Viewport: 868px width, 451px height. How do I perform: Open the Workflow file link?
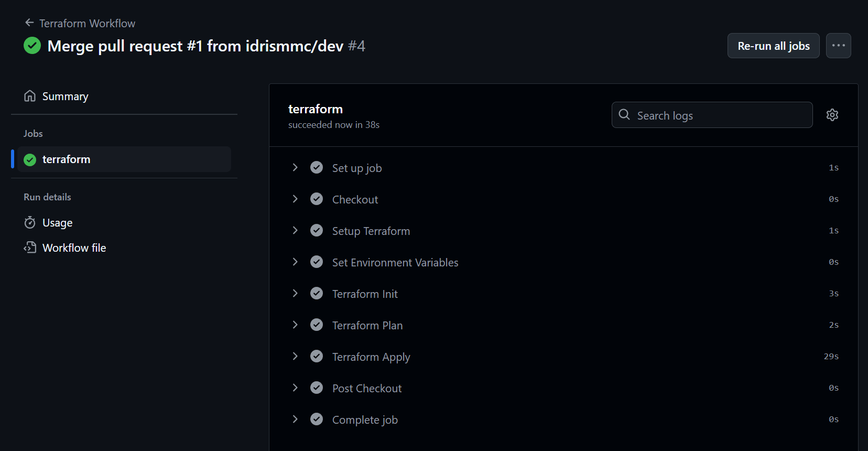tap(74, 248)
